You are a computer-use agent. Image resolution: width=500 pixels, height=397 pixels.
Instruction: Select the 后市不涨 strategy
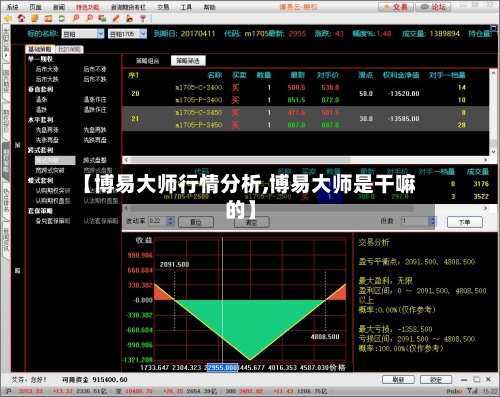[x=95, y=69]
